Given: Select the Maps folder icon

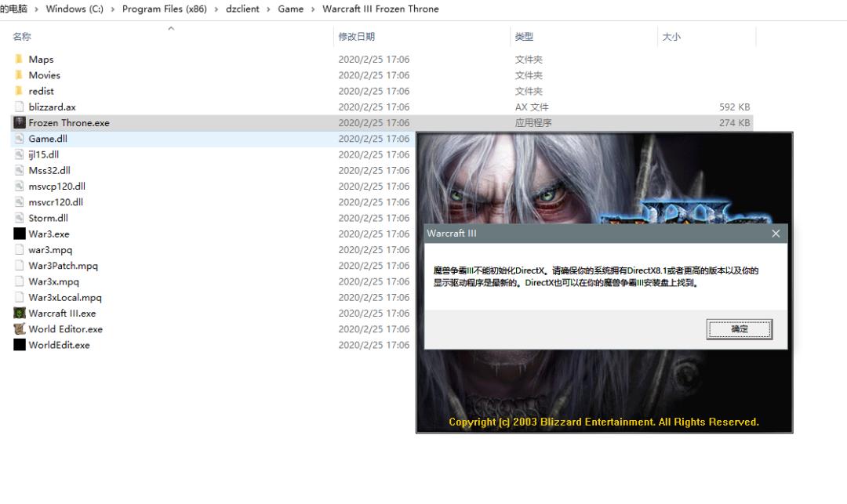Looking at the screenshot, I should point(19,59).
